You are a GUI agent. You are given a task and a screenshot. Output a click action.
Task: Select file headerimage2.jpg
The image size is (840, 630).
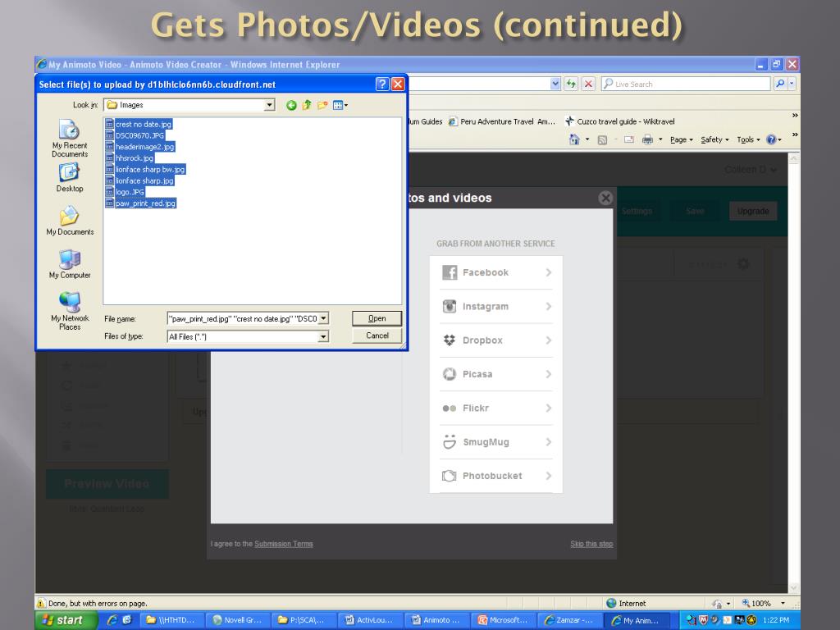coord(140,147)
